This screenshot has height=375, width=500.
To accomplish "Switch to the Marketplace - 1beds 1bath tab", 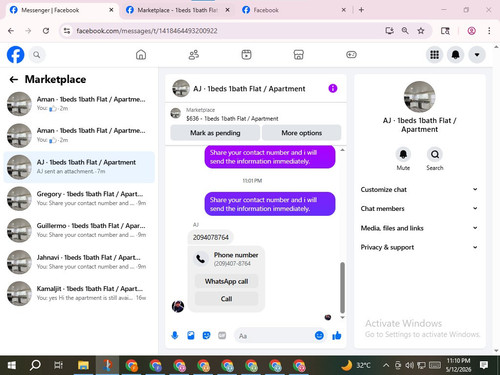I will [x=177, y=10].
